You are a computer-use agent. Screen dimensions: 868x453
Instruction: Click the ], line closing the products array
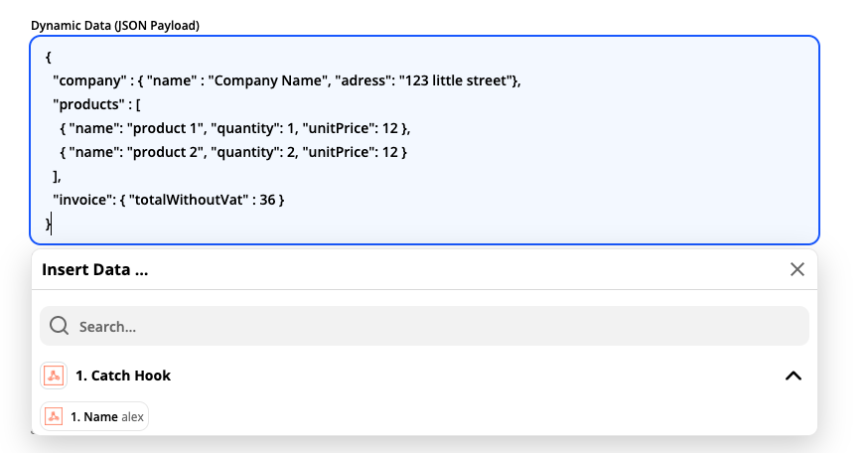(57, 176)
